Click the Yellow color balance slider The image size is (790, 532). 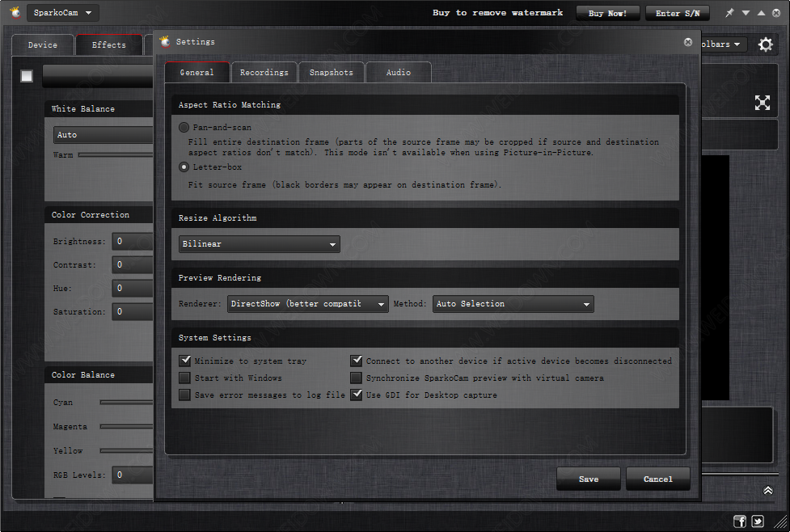tap(126, 450)
